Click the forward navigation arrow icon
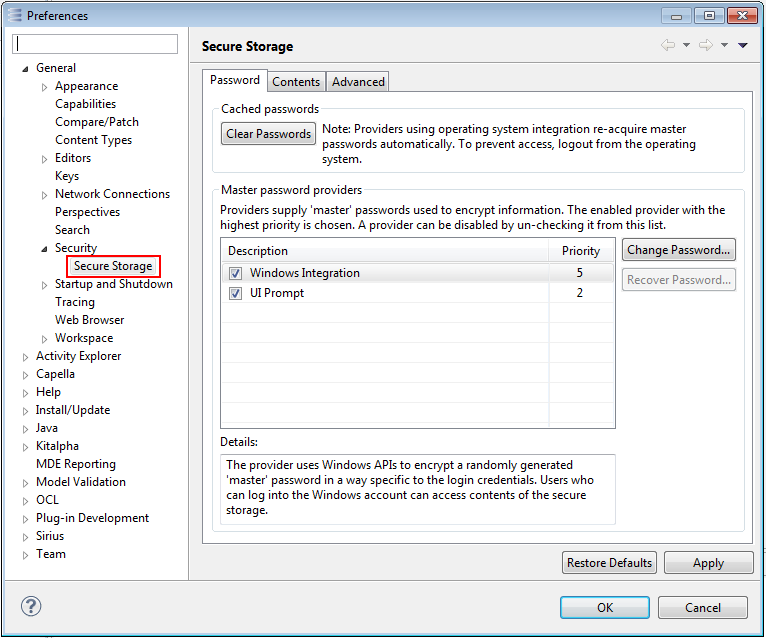Viewport: 766px width, 638px height. [705, 46]
